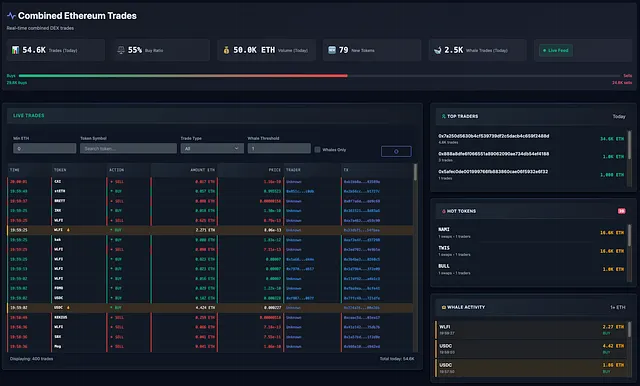Click the Whale Activity header icon
The image size is (640, 386).
pos(444,307)
